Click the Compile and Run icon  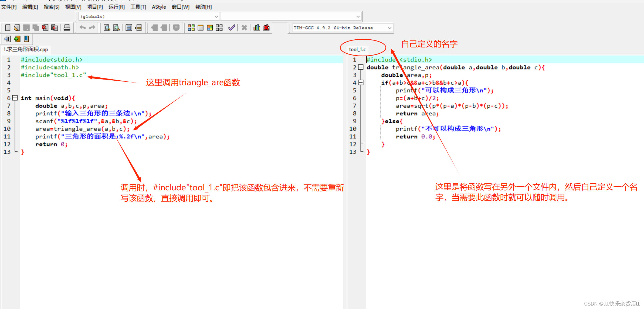point(210,28)
